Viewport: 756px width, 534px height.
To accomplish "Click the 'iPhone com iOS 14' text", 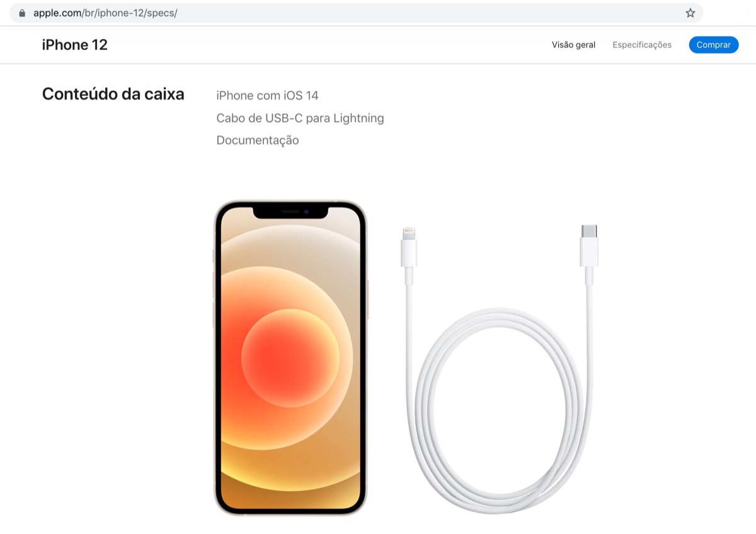I will 267,96.
